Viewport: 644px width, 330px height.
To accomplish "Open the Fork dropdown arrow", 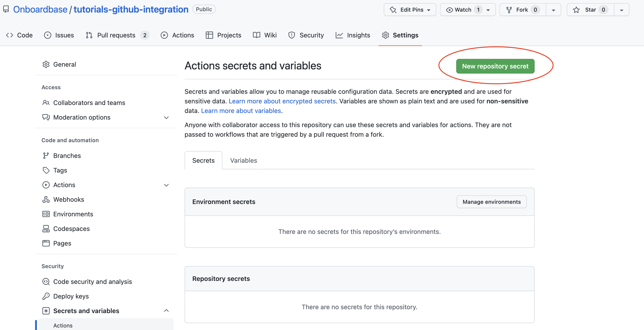I will tap(553, 10).
